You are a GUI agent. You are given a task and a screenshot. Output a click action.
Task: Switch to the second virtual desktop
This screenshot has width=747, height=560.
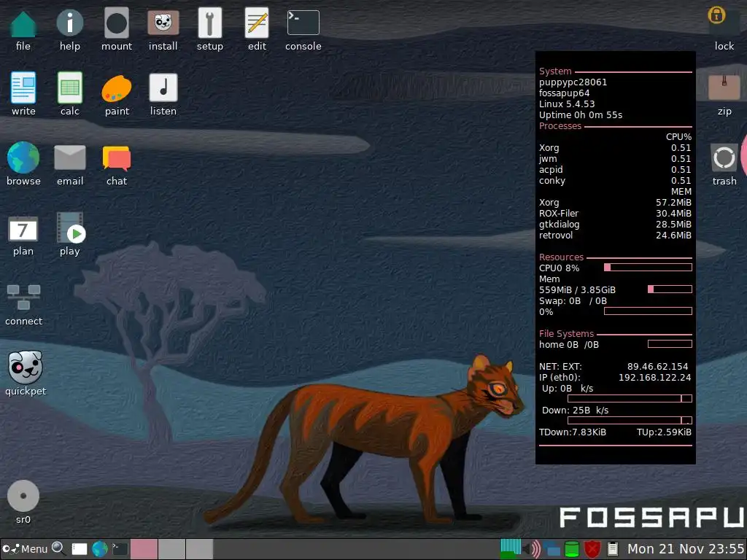tap(171, 549)
